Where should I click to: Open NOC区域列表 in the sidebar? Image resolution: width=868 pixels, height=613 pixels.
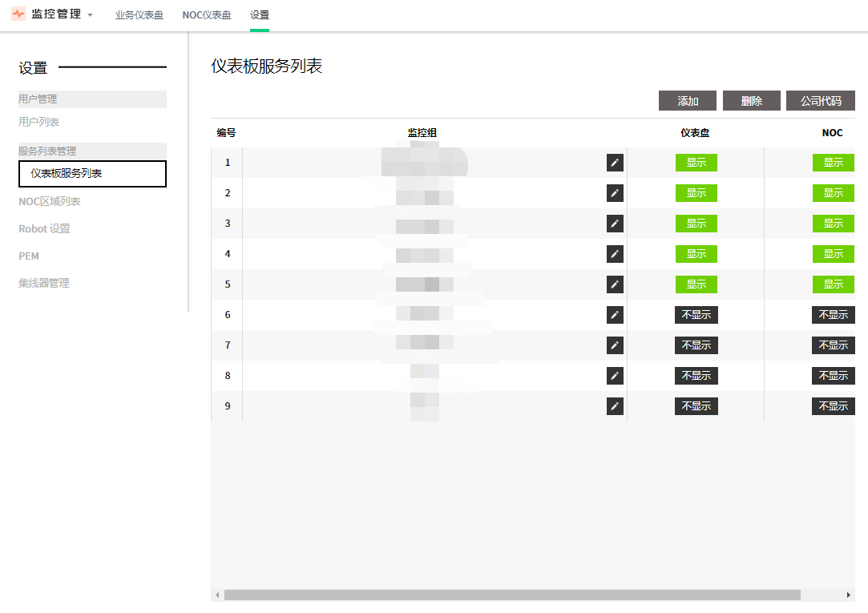pyautogui.click(x=50, y=202)
